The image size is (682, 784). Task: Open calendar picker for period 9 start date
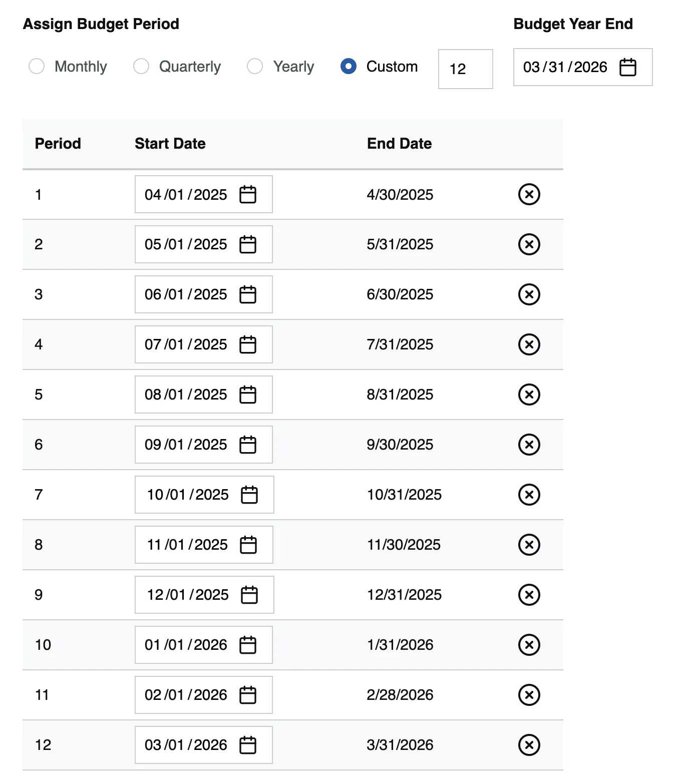[x=249, y=595]
